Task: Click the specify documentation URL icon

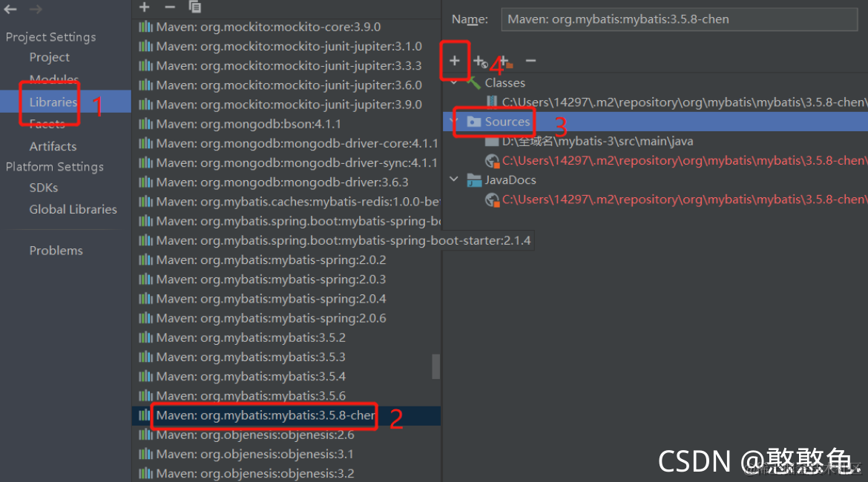Action: tap(480, 62)
